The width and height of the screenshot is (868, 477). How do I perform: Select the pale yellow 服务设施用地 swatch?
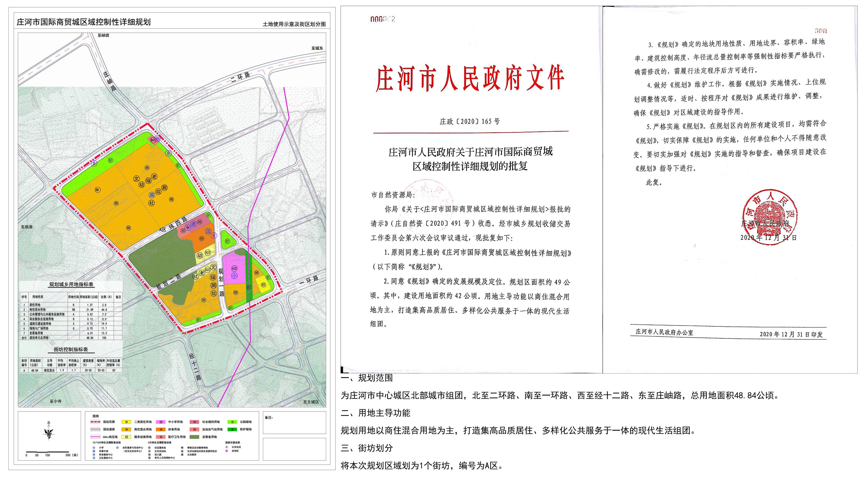pyautogui.click(x=126, y=437)
